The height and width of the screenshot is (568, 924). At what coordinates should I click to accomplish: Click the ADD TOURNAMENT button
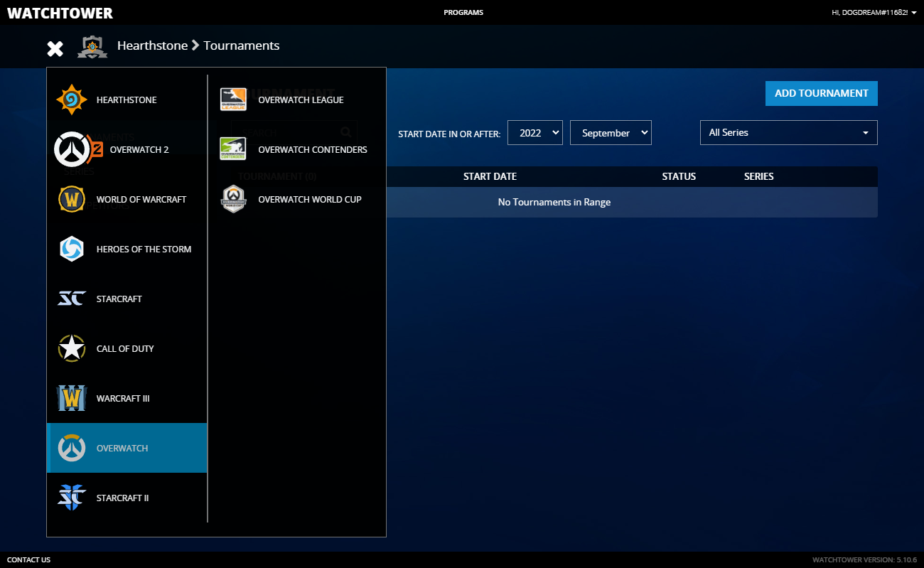822,93
